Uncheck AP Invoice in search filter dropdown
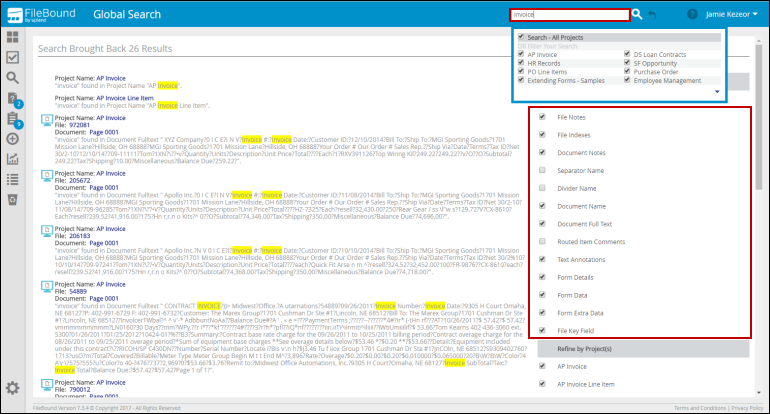The width and height of the screenshot is (770, 414). (x=521, y=54)
